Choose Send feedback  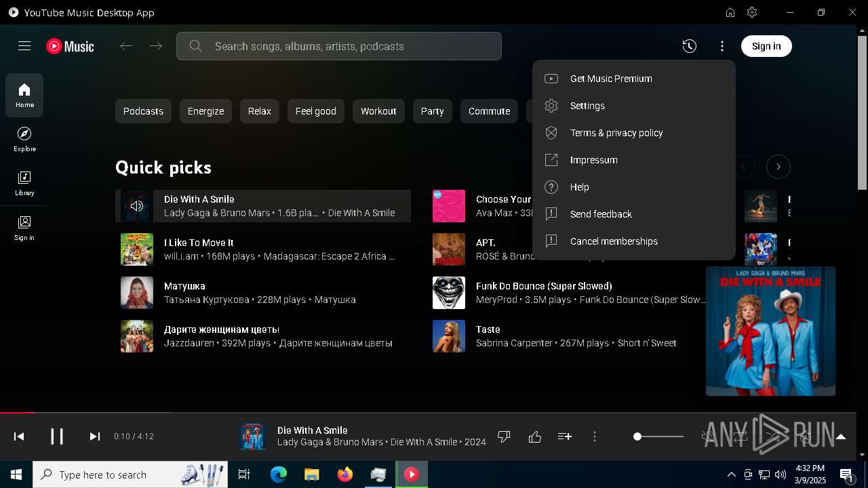click(634, 214)
